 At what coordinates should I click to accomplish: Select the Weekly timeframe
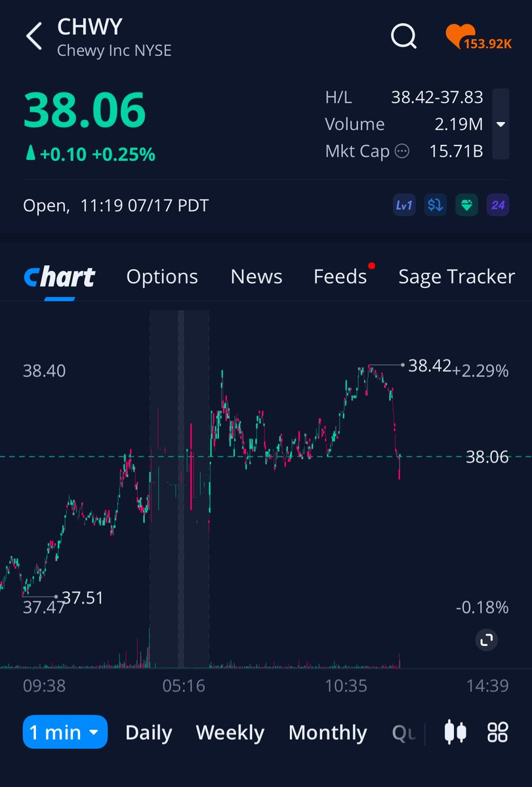pos(230,733)
